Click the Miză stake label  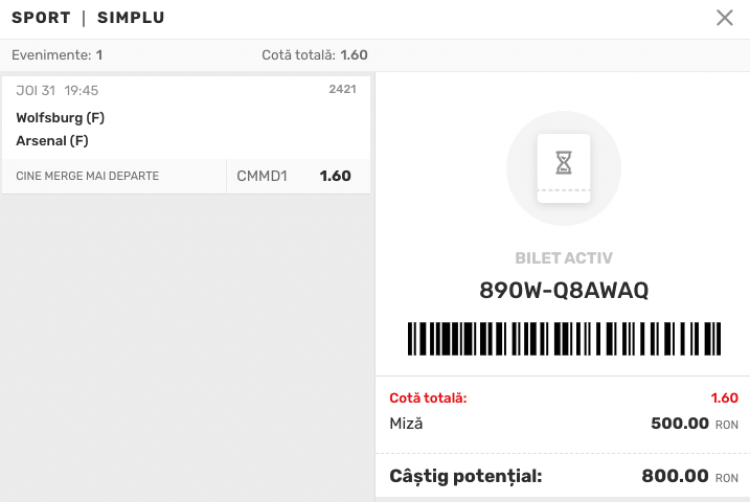(406, 424)
